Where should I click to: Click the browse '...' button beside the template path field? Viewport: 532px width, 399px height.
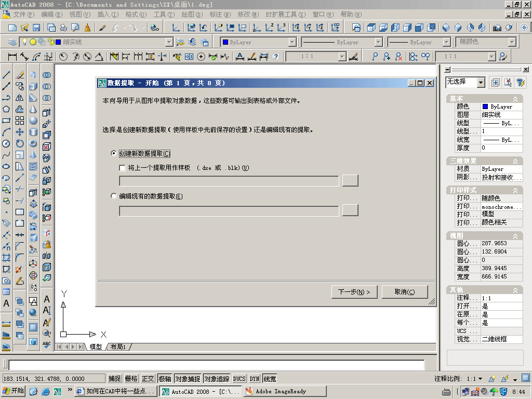[350, 181]
